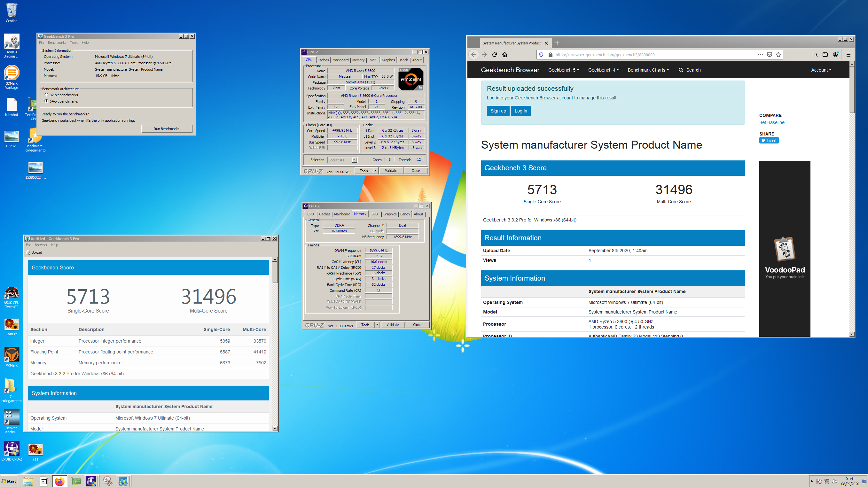Expand the Benchmark Charts dropdown
The height and width of the screenshot is (488, 868).
648,70
